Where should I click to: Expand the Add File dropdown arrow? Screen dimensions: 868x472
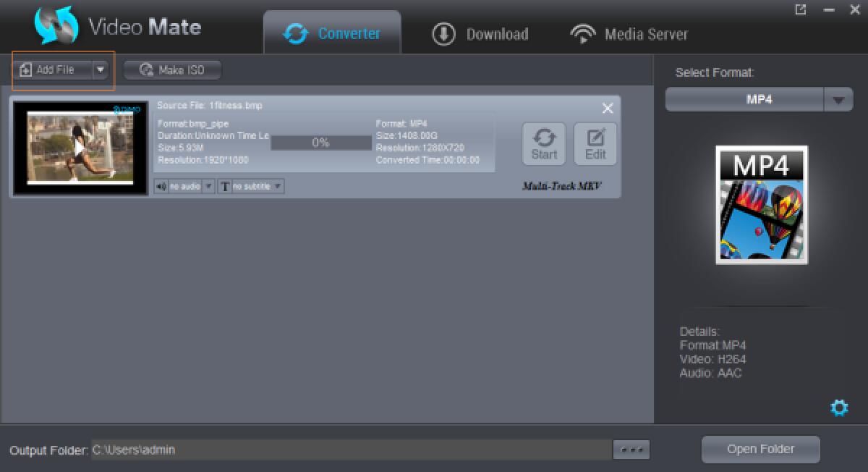pos(101,69)
